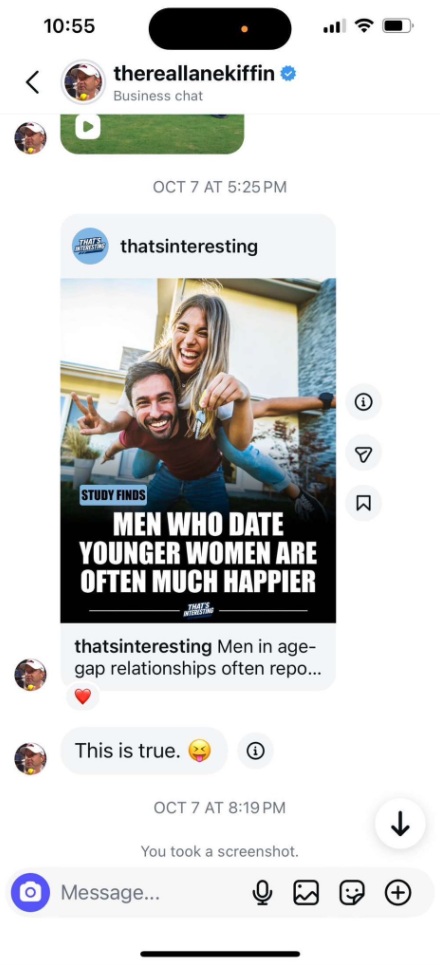Tap the Message input field
This screenshot has height=965, width=440.
(x=151, y=892)
